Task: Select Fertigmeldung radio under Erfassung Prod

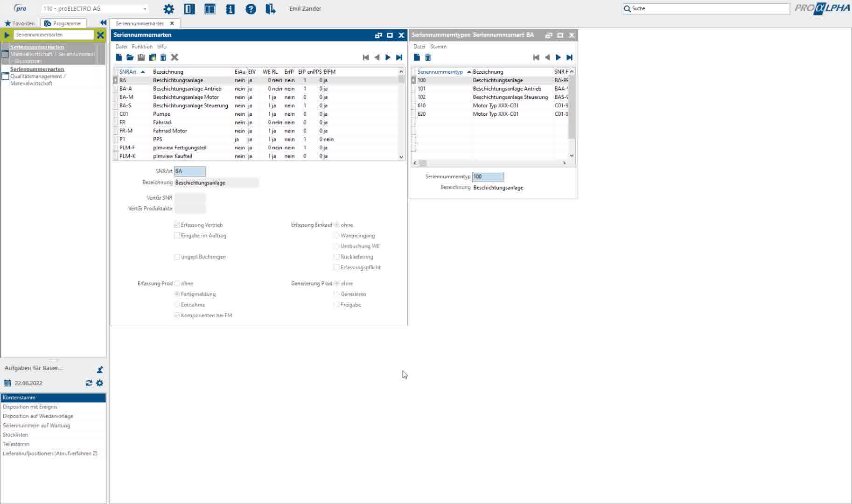Action: pyautogui.click(x=177, y=294)
